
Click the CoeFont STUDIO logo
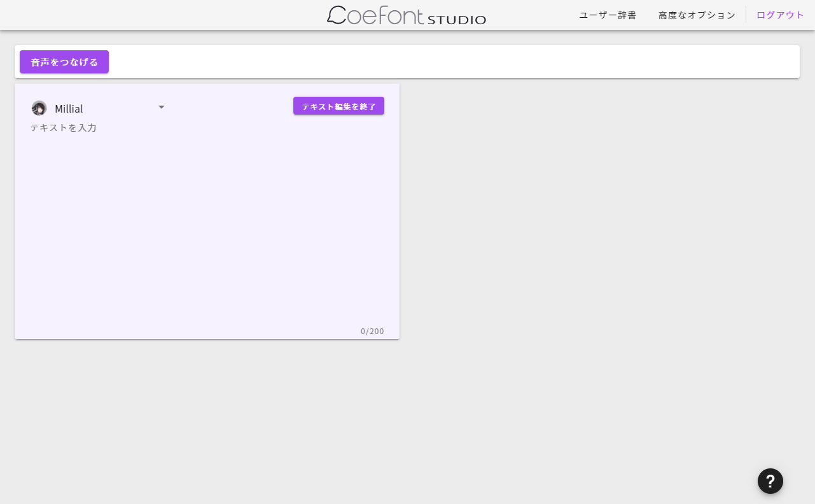(x=407, y=15)
